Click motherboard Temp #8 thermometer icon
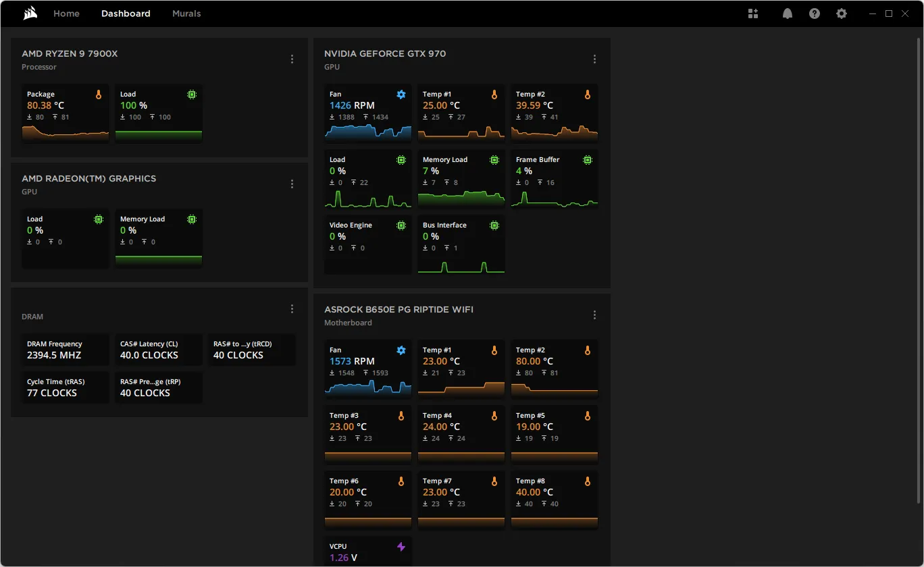924x567 pixels. (588, 482)
